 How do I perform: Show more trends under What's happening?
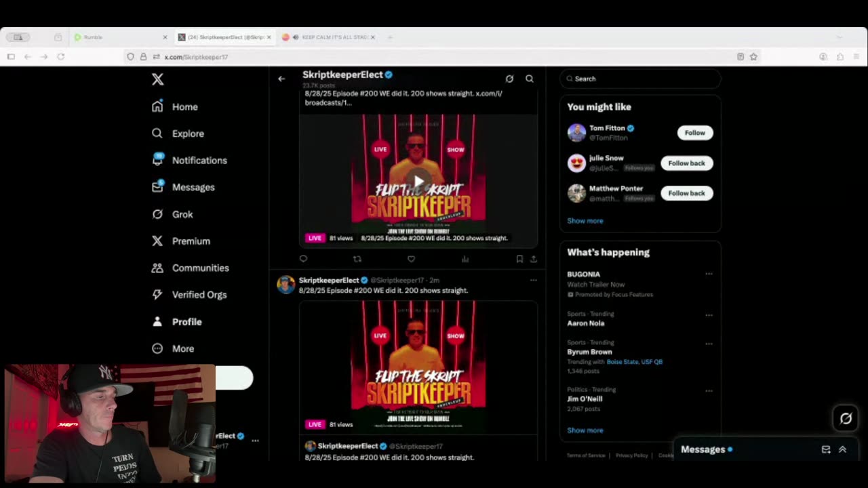click(585, 430)
